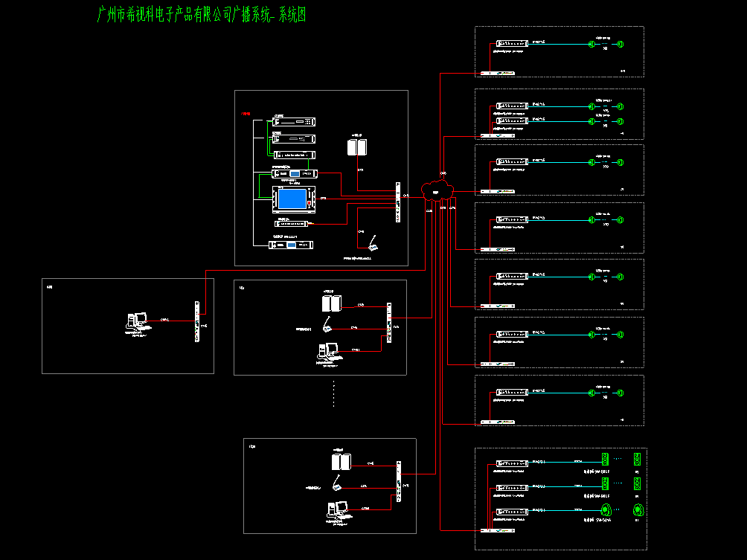Click the computer in the bottom room box
This screenshot has width=747, height=560.
point(339,510)
